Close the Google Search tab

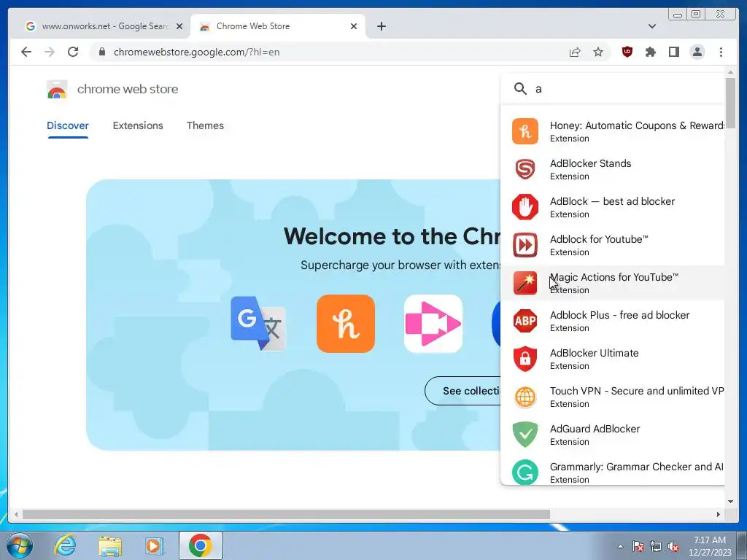tap(179, 26)
